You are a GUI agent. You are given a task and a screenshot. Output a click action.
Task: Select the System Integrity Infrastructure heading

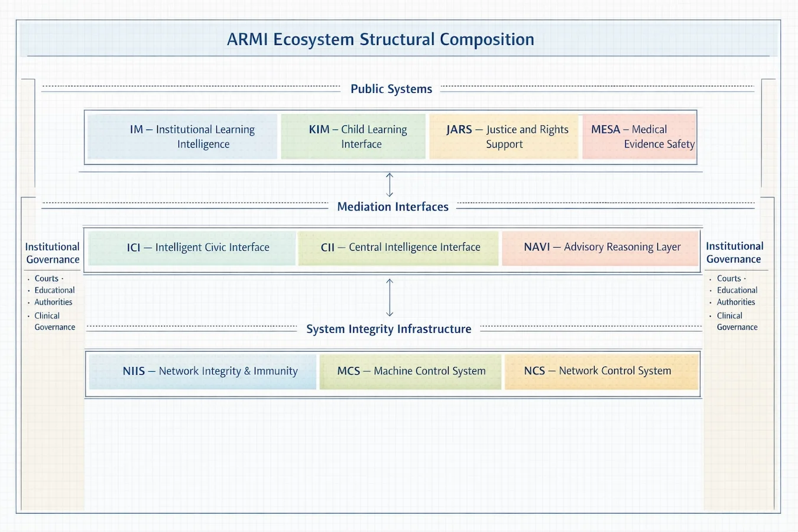pos(389,329)
